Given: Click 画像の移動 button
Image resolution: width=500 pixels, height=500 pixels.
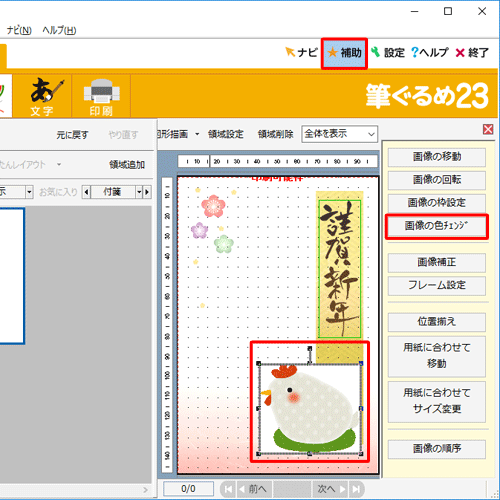Looking at the screenshot, I should [x=437, y=157].
